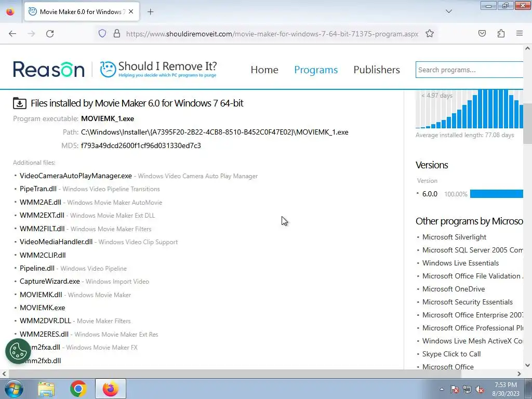Click CaptureWizard.exe file name
532x399 pixels.
[49, 281]
